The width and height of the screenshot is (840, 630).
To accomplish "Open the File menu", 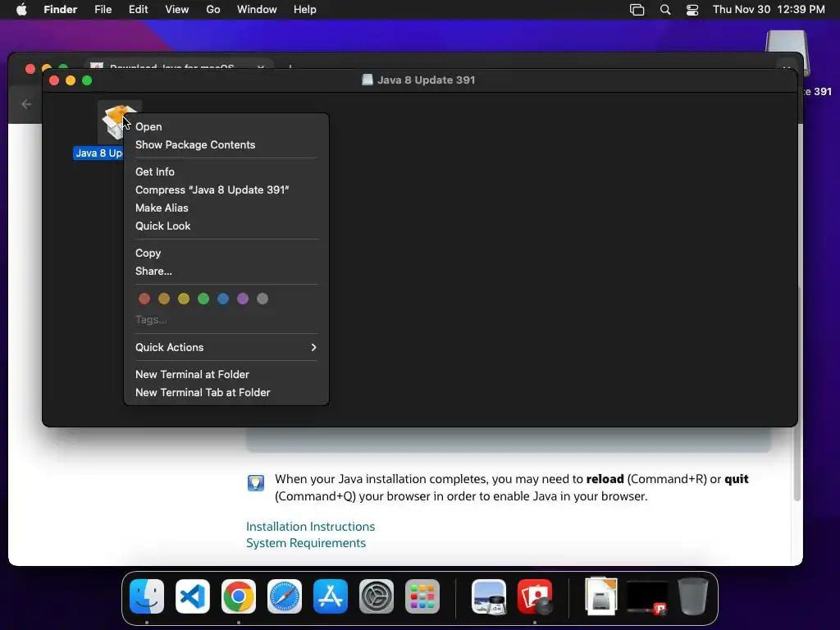I will click(103, 10).
